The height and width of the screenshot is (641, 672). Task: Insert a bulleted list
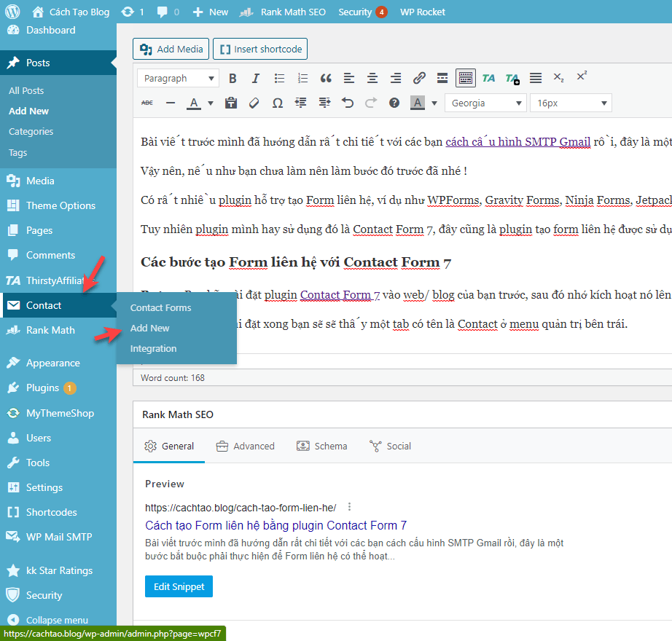[279, 79]
